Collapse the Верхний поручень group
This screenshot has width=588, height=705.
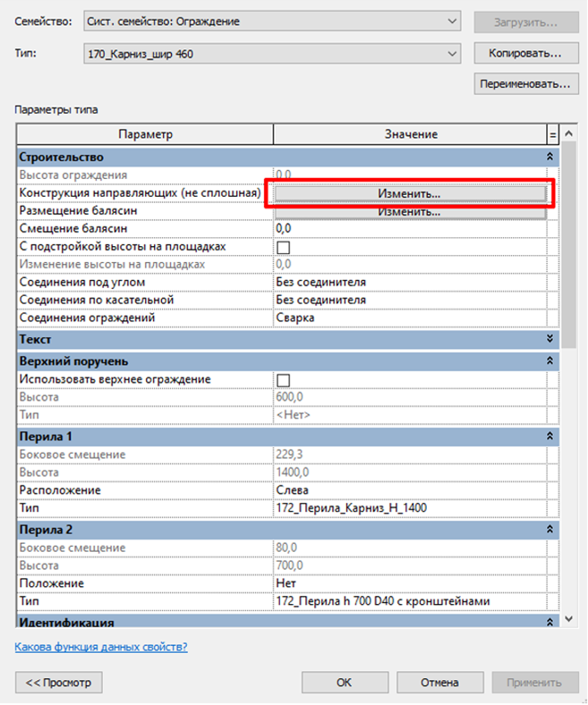click(550, 361)
